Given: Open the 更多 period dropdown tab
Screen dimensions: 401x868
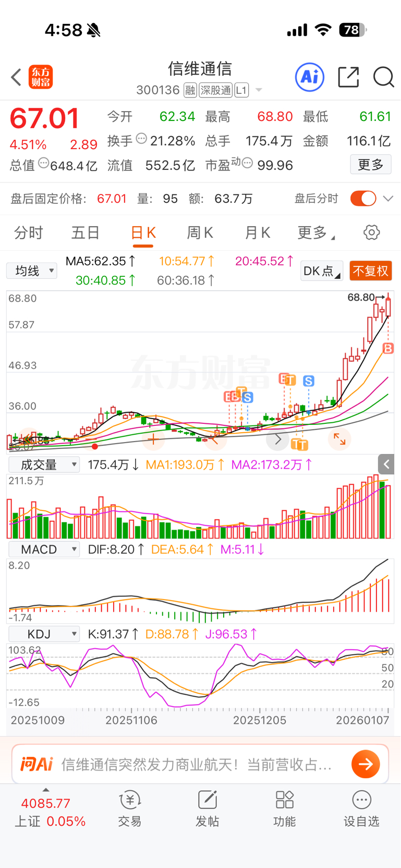Looking at the screenshot, I should pos(316,233).
